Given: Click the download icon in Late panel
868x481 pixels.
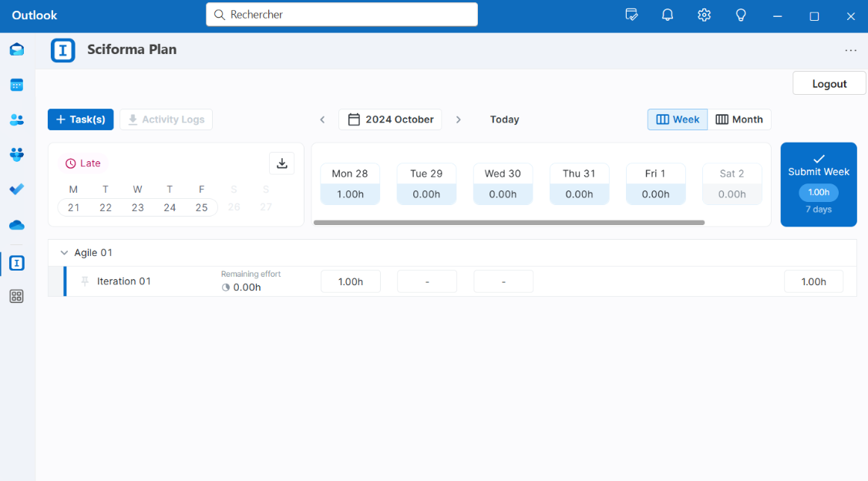Looking at the screenshot, I should click(281, 163).
